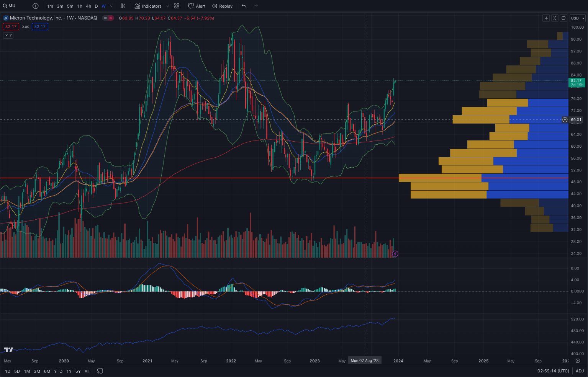Click the 8.00 label on MACD scale
Viewport: 588px width, 377px height.
[x=575, y=268]
